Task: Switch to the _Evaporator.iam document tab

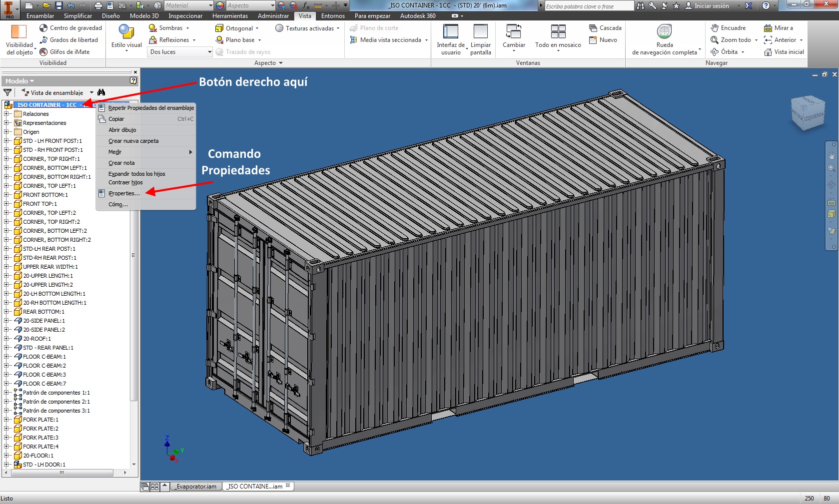Action: point(196,487)
